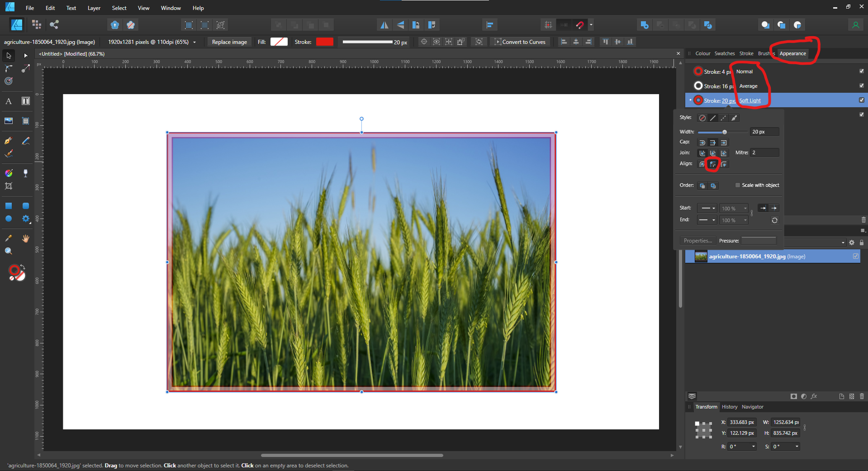Toggle agriculture image layer visibility checkbox
The width and height of the screenshot is (868, 471).
point(856,257)
